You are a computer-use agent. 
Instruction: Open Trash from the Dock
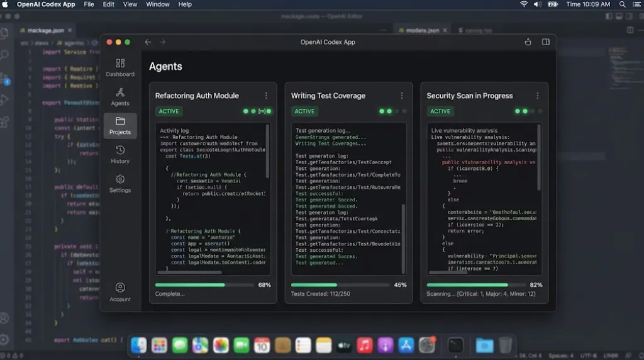(505, 345)
